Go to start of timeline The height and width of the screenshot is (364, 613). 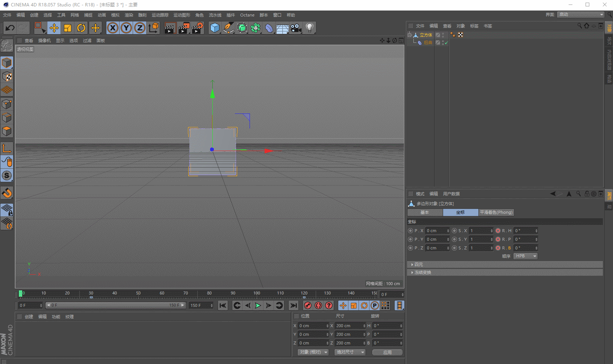pos(223,305)
